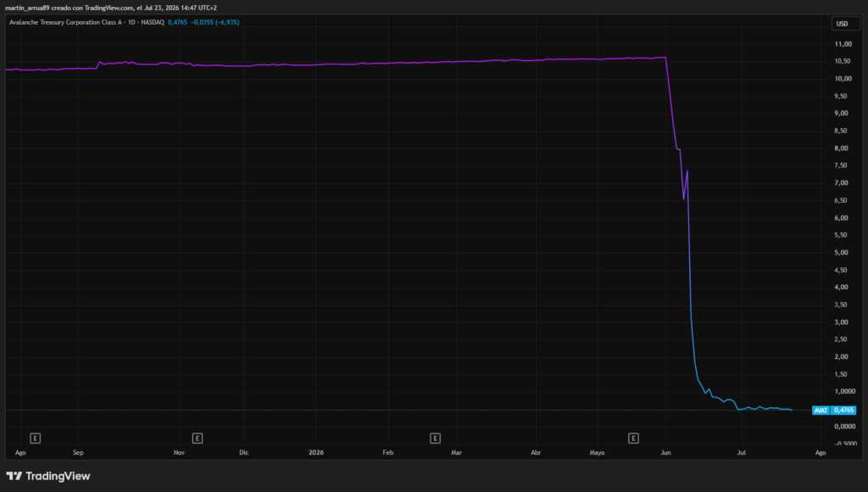
Task: Click the AVAT price label 0,4765
Action: coord(834,410)
